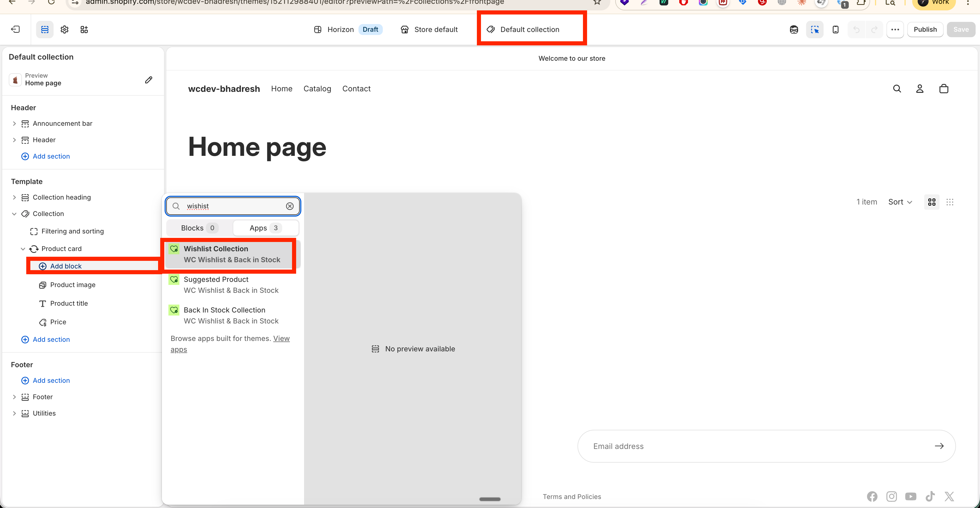Edit preview with the pencil icon
The height and width of the screenshot is (508, 980).
[149, 80]
